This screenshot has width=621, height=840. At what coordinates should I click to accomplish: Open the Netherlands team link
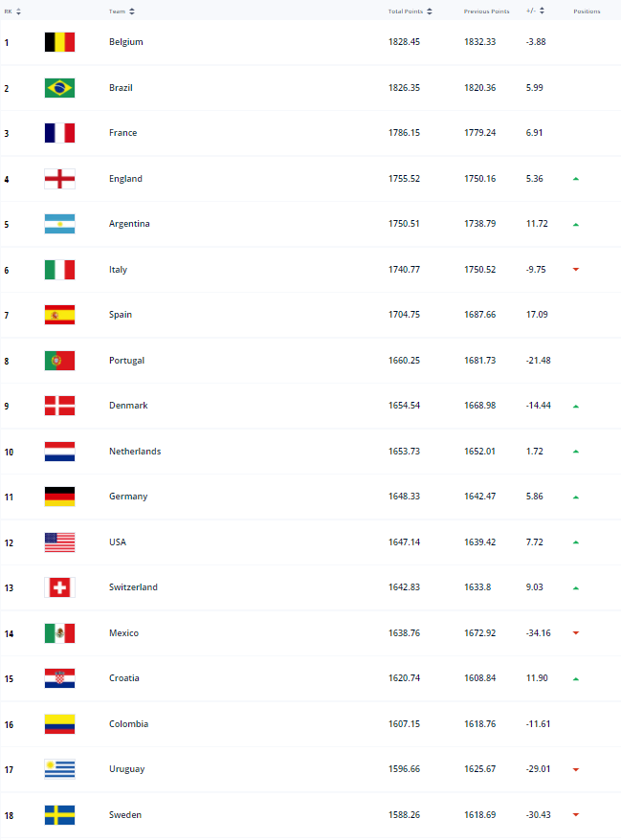pyautogui.click(x=135, y=452)
